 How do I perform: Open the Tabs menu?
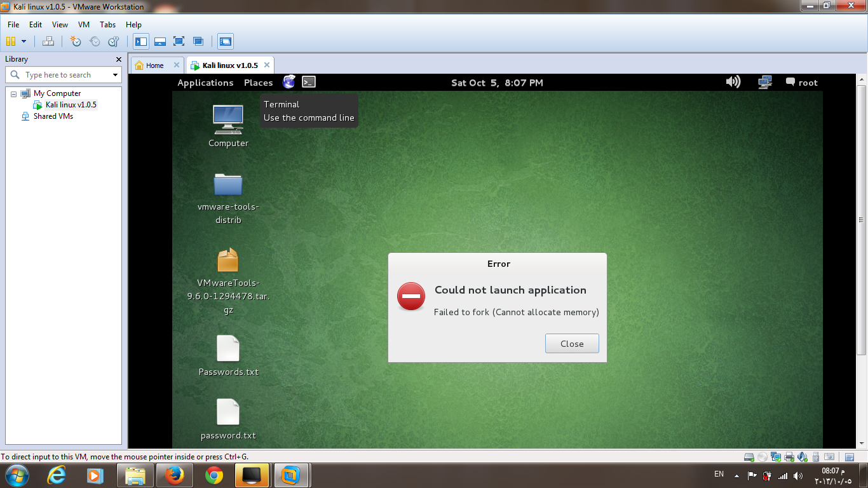coord(108,25)
